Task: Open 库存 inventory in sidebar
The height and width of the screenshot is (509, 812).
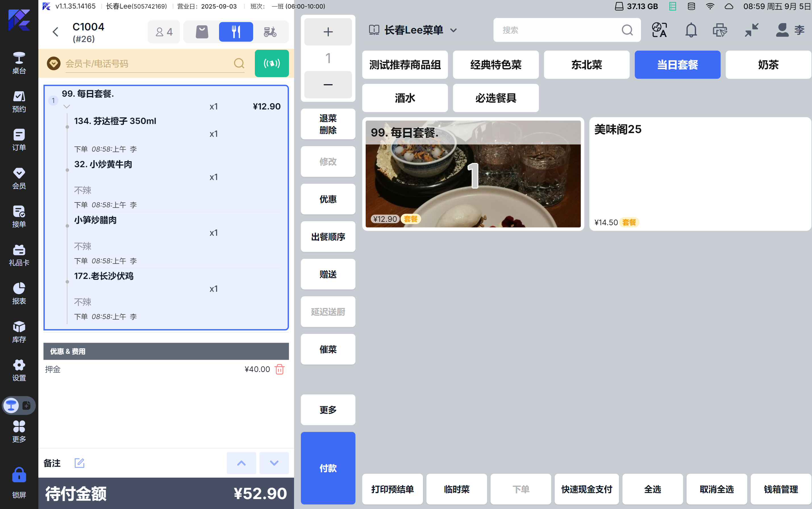Action: coord(19,331)
